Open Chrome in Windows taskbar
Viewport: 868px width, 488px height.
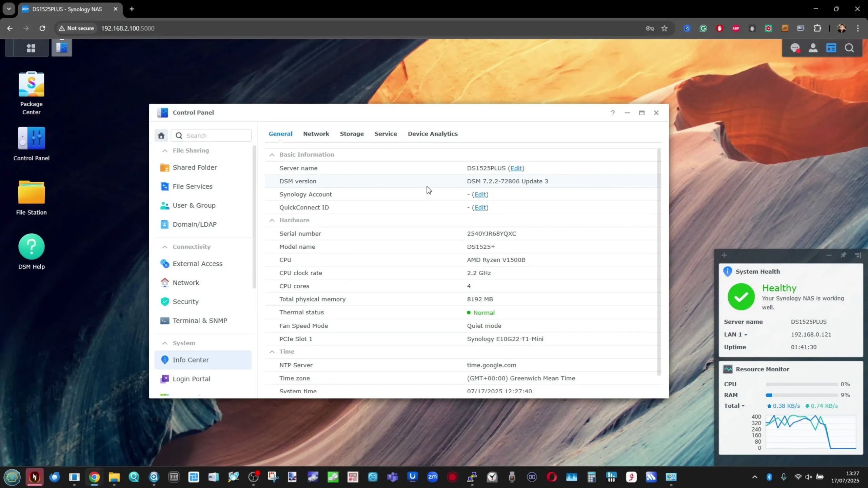tap(94, 477)
